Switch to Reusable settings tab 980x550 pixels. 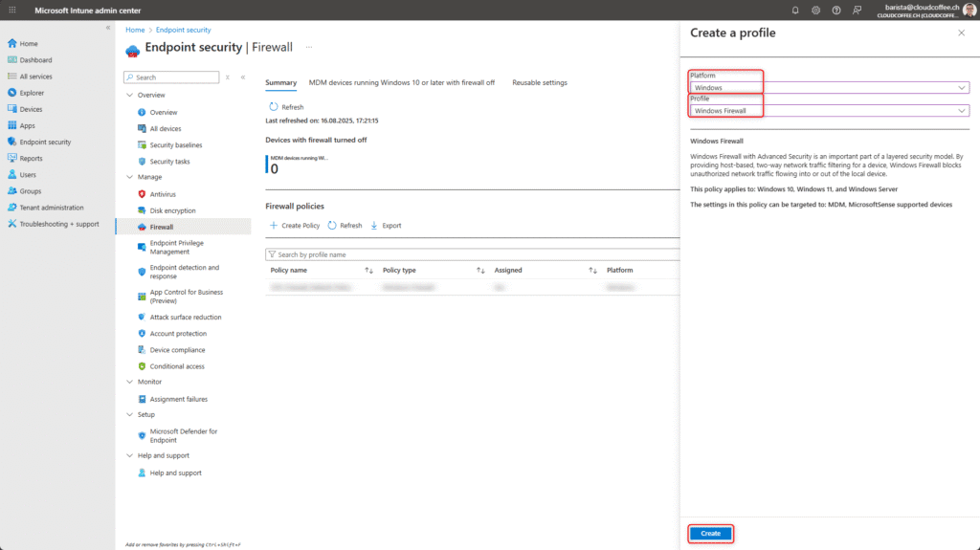(x=540, y=83)
